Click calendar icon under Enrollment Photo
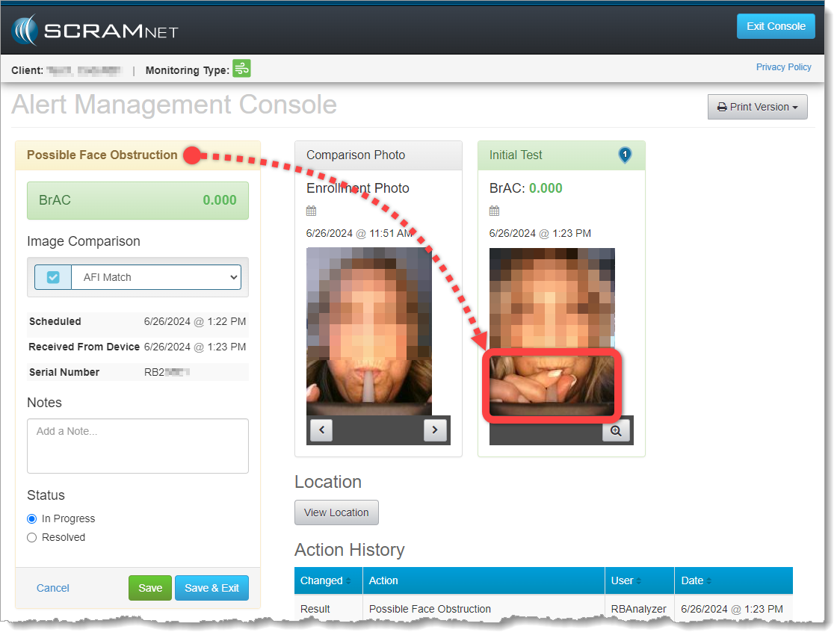The width and height of the screenshot is (840, 638). coord(312,211)
